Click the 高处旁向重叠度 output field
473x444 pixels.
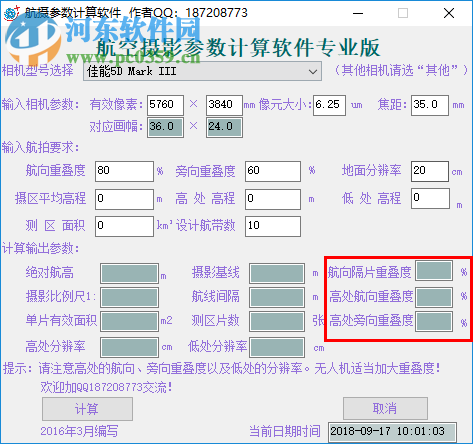434,321
